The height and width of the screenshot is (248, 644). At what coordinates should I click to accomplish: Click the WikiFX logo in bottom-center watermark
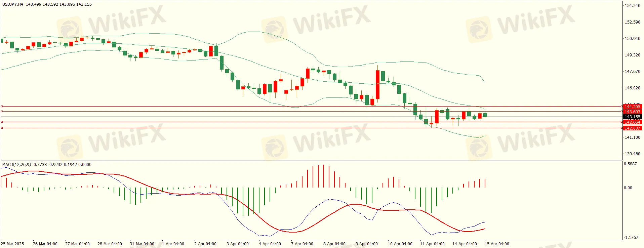point(274,147)
